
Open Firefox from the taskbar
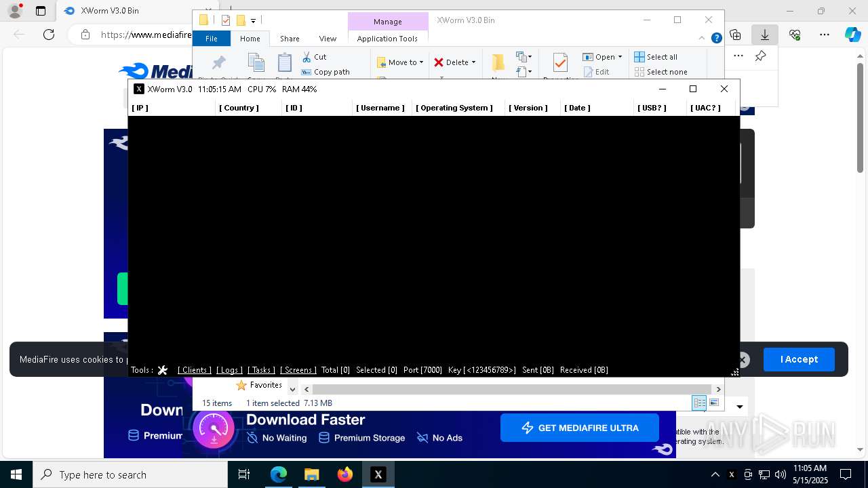[x=345, y=474]
